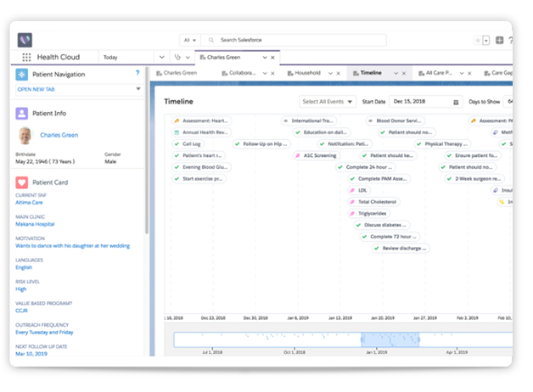Click the stethoscope navigation icon
533x392 pixels.
(177, 57)
